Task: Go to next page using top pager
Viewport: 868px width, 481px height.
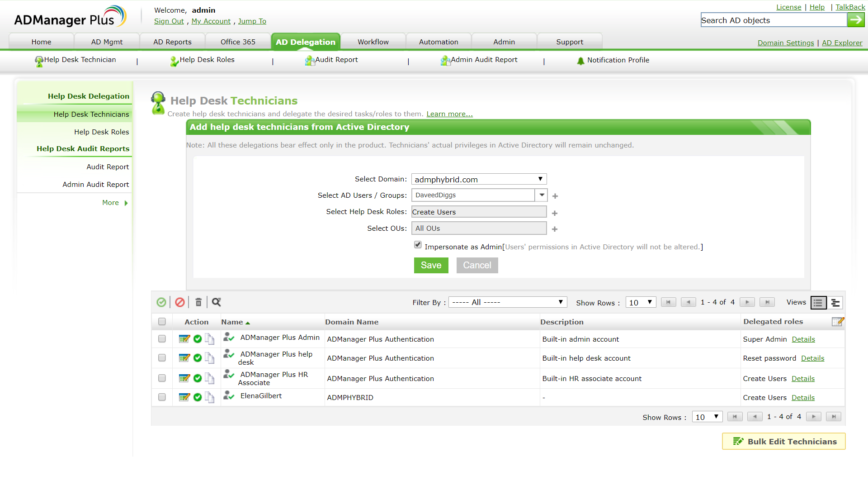Action: (x=747, y=302)
